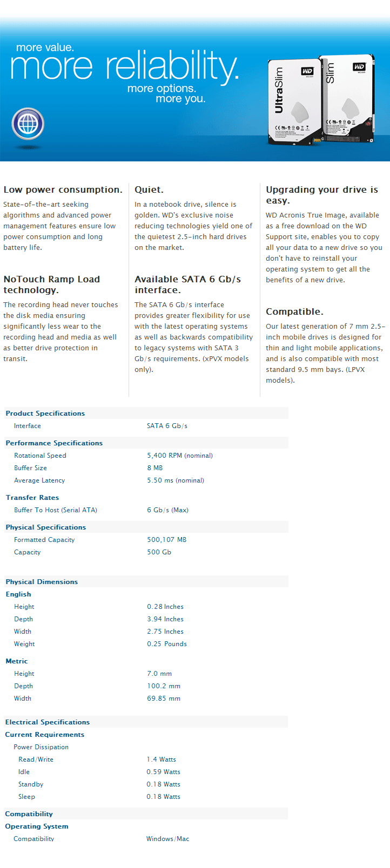Click the Operating System subheading
Screen dimensions: 390x868
(x=37, y=826)
